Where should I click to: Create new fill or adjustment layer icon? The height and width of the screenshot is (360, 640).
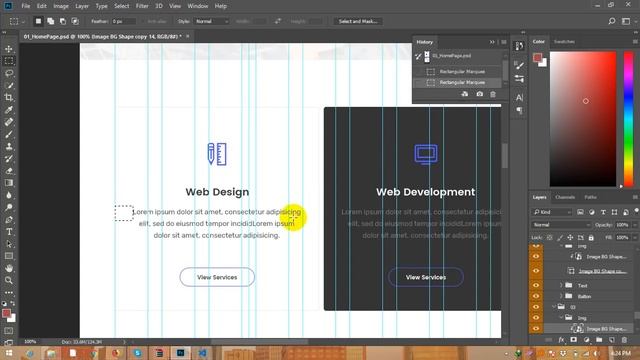(587, 340)
